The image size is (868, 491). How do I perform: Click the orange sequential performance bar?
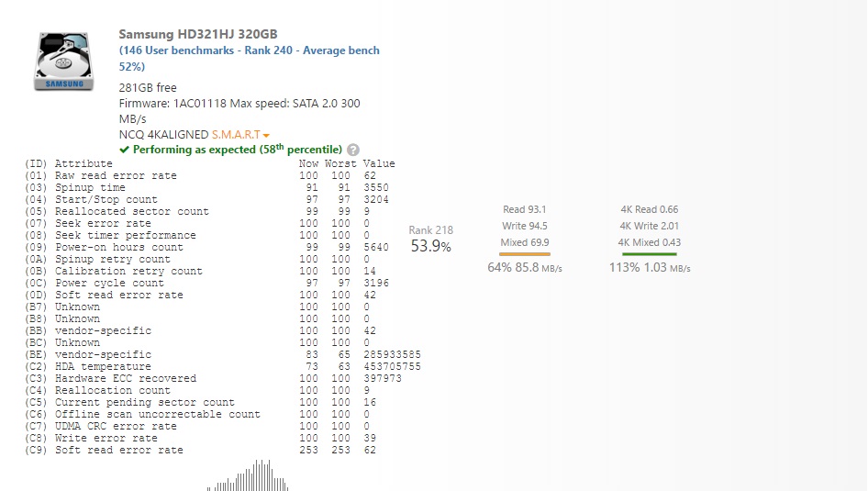524,254
